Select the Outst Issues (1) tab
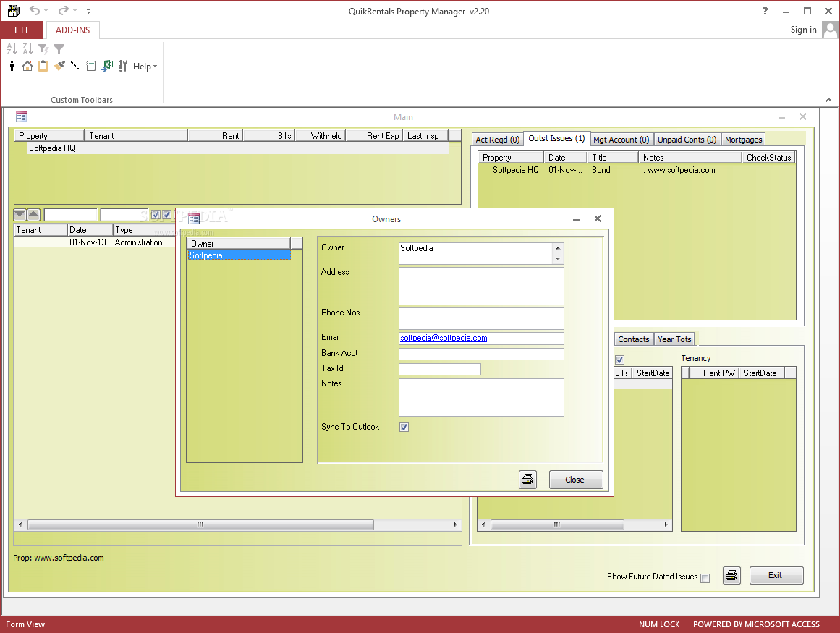Viewport: 840px width, 633px height. click(556, 138)
